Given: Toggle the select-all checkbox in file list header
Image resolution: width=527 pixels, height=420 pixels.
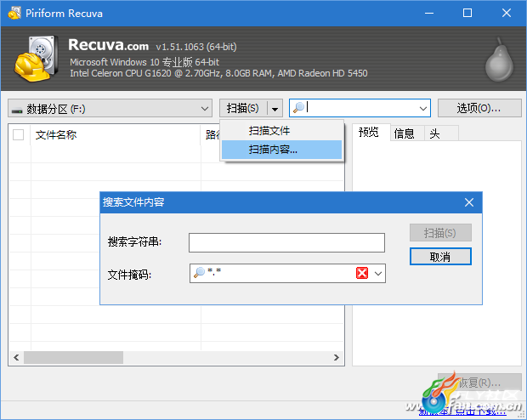Looking at the screenshot, I should (18, 135).
